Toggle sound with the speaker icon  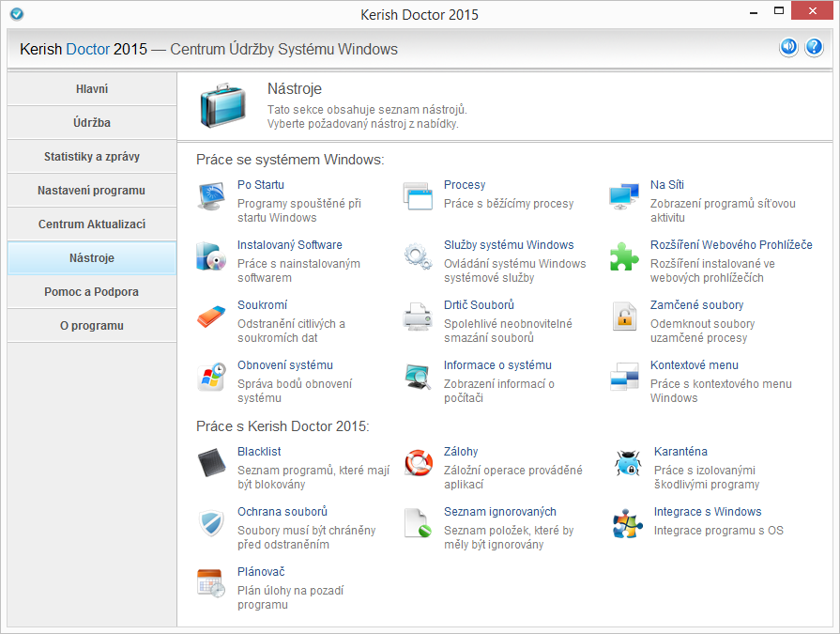[788, 48]
